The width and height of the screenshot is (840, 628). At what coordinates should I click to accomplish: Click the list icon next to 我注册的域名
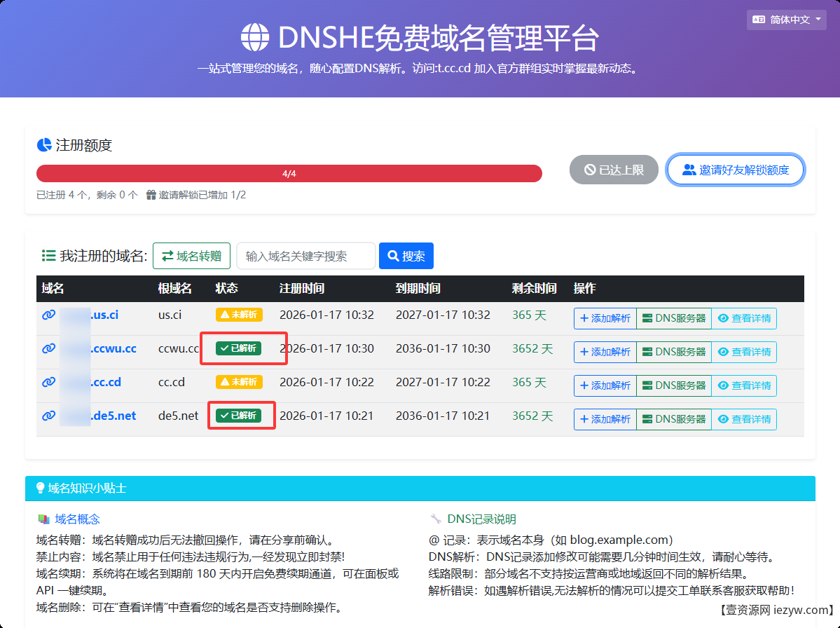click(x=48, y=256)
